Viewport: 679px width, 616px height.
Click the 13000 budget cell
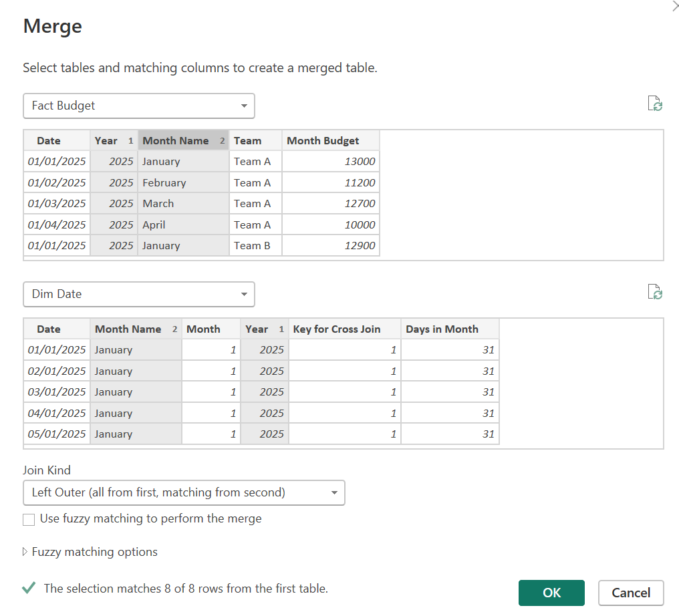331,162
